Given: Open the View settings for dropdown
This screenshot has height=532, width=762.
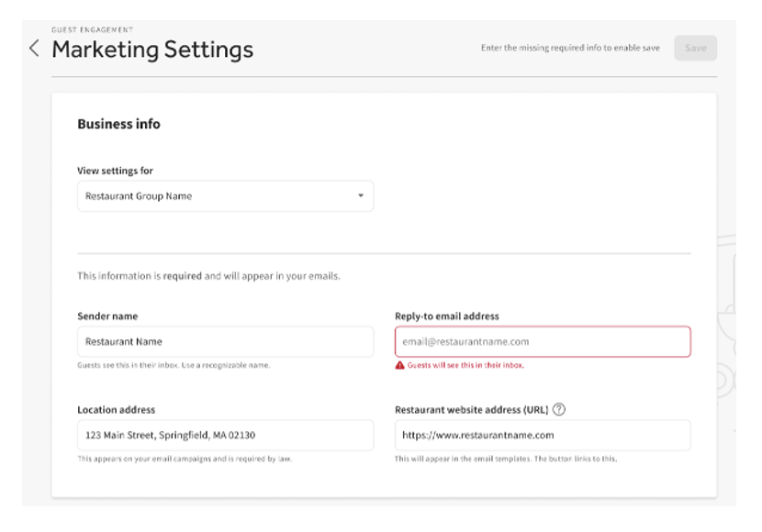Looking at the screenshot, I should click(225, 196).
